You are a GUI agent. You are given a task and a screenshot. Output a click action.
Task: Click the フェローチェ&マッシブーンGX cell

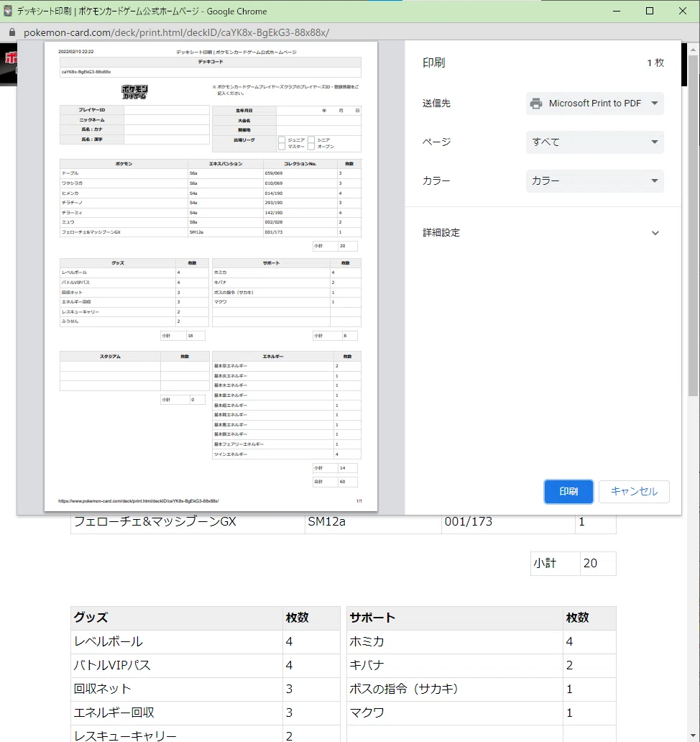pyautogui.click(x=188, y=522)
